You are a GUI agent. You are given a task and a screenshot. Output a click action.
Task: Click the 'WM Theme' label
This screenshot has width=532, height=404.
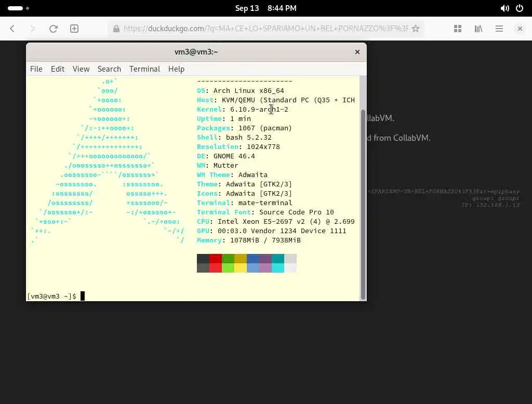[x=214, y=174]
